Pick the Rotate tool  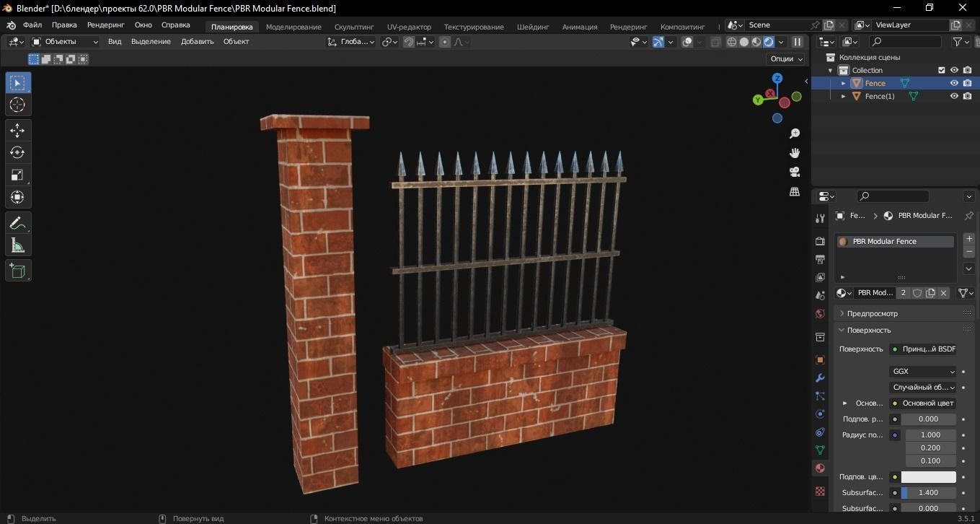coord(18,153)
